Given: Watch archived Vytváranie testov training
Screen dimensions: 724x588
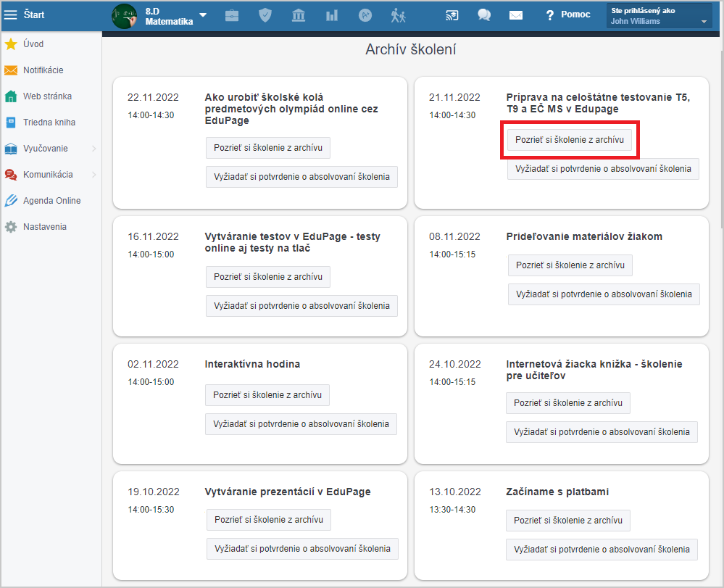Looking at the screenshot, I should tap(268, 277).
